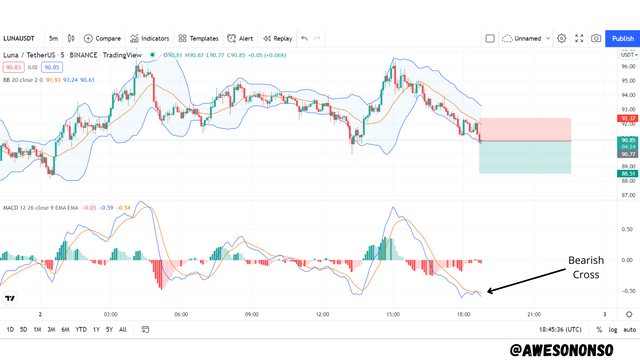Start bar Replay mode
The width and height of the screenshot is (640, 360).
278,38
